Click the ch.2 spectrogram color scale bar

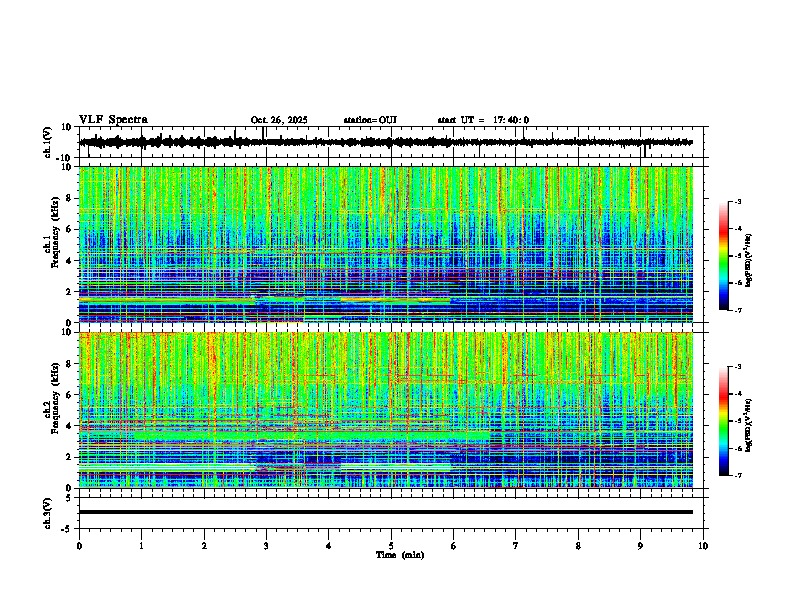point(723,421)
